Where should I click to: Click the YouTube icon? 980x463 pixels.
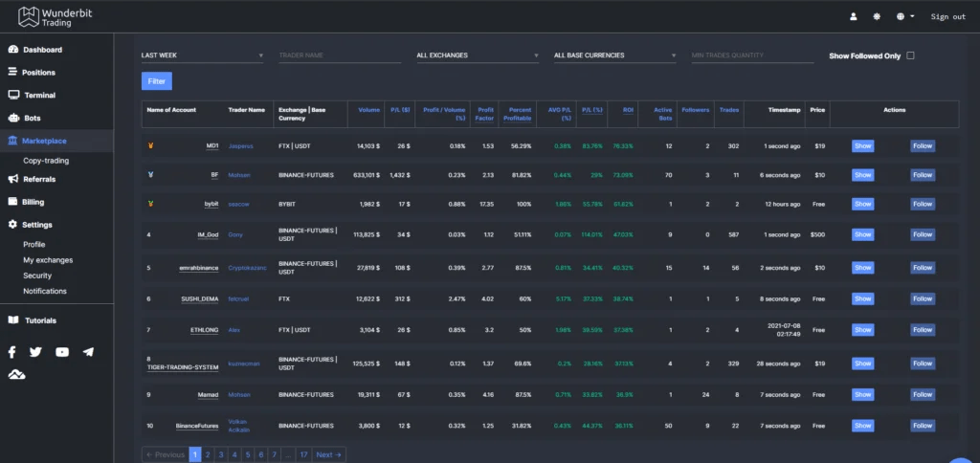point(62,352)
